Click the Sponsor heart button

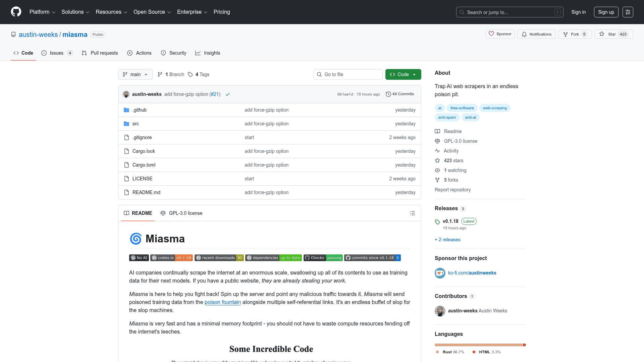tap(500, 34)
